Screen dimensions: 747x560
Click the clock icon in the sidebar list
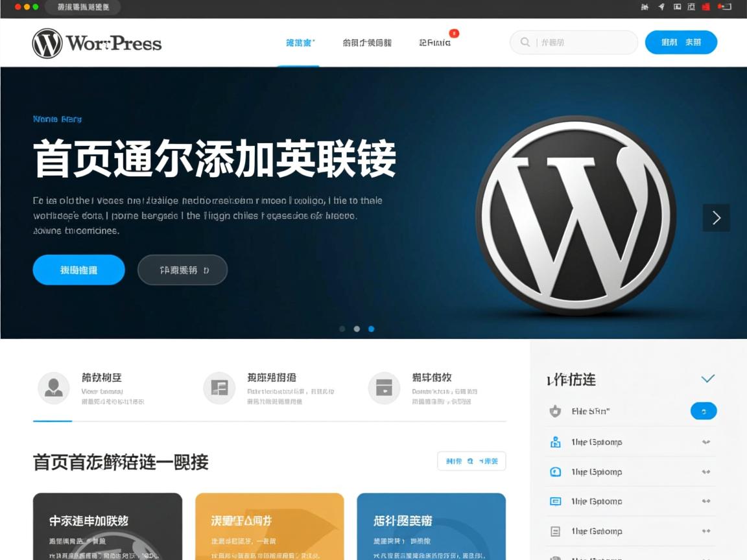coord(555,472)
